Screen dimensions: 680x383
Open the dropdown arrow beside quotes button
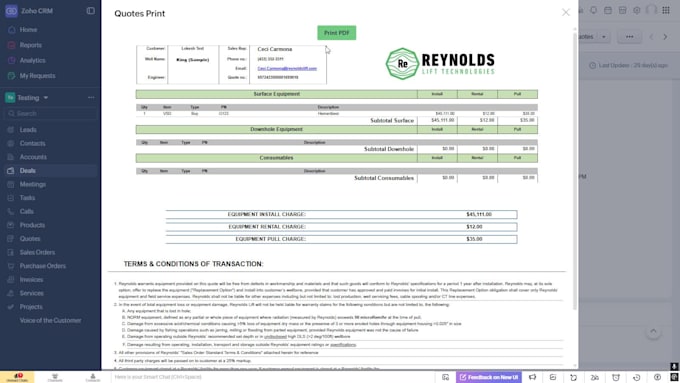604,37
